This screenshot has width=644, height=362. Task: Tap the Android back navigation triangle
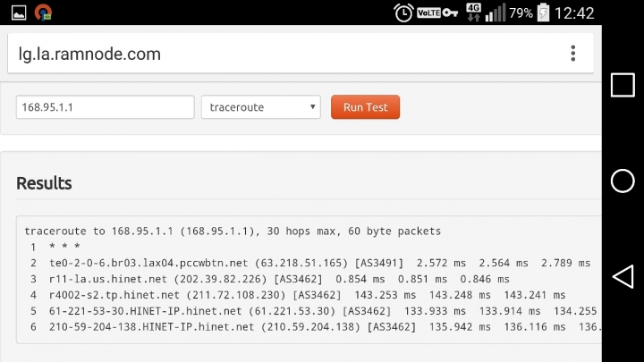623,276
